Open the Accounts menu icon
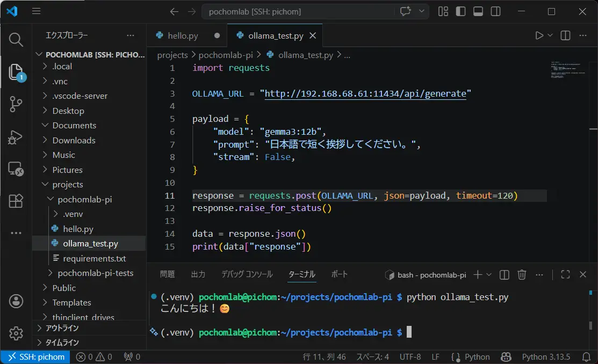The image size is (598, 364). point(16,301)
